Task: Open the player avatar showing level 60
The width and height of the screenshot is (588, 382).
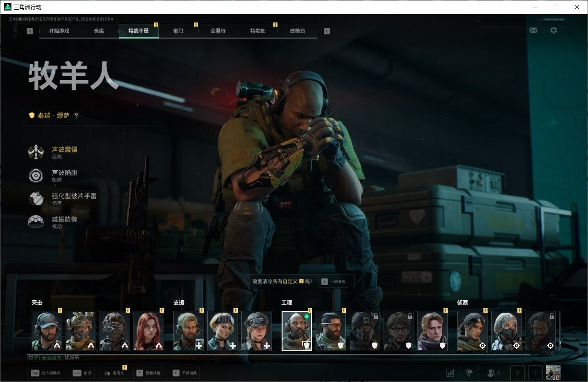Action: (553, 373)
